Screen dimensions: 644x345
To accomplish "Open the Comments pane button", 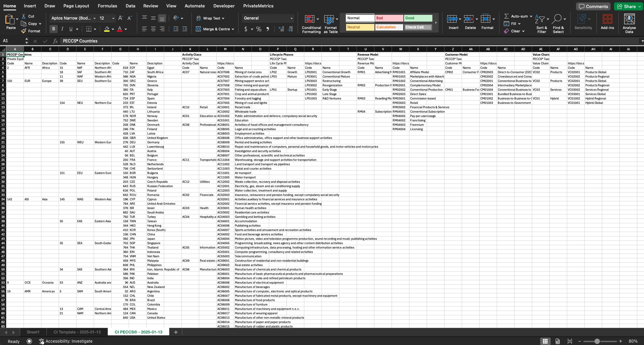I will tap(593, 6).
